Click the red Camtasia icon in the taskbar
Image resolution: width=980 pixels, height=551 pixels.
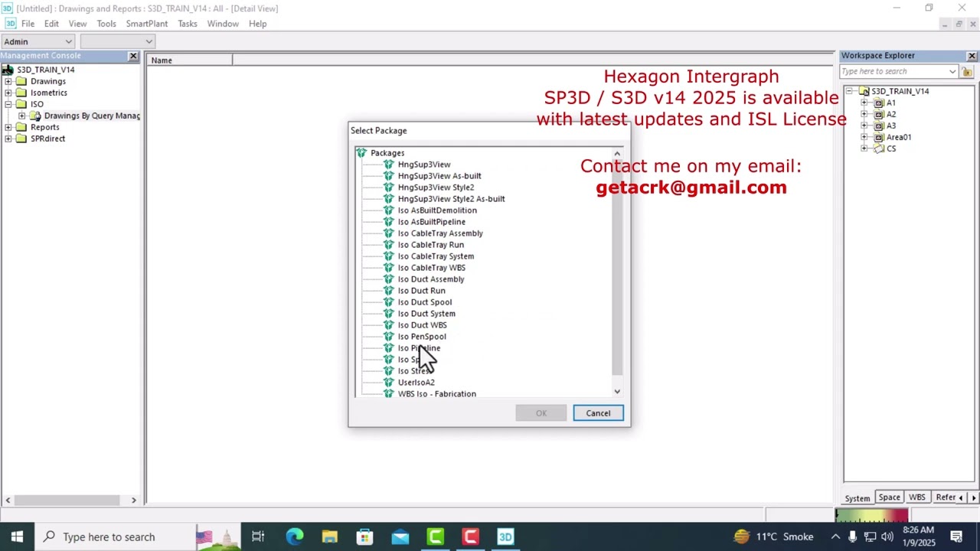[x=470, y=536]
